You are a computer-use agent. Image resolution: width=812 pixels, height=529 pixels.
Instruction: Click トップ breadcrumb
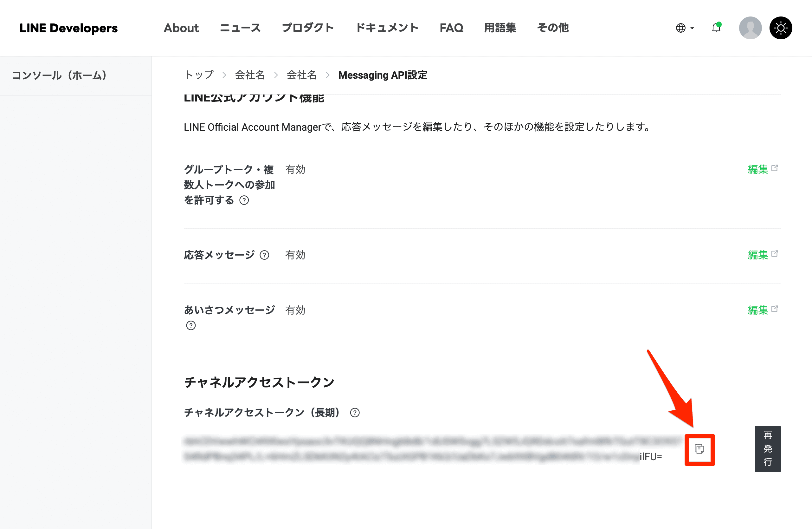click(x=199, y=75)
